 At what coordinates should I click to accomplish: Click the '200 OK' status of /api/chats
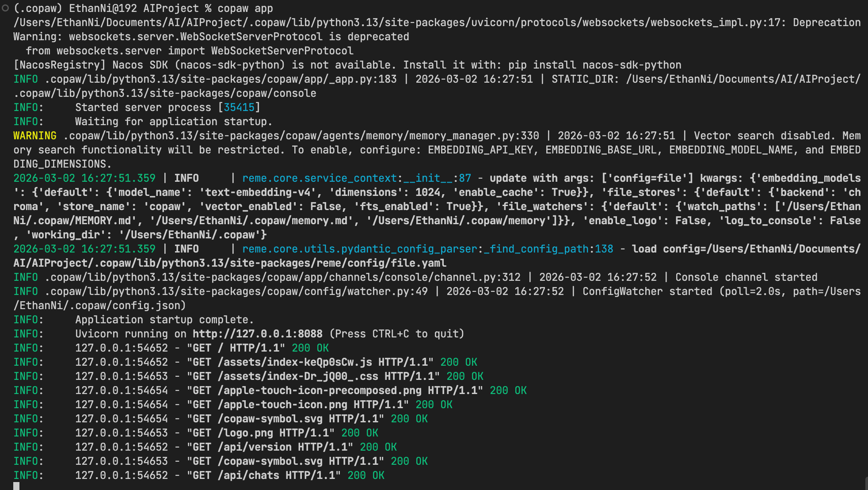pos(366,475)
